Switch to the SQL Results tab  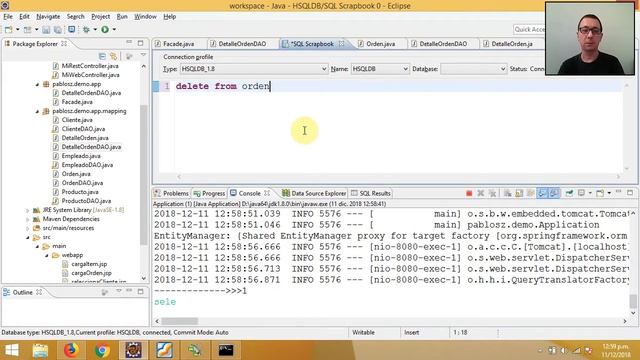point(371,193)
